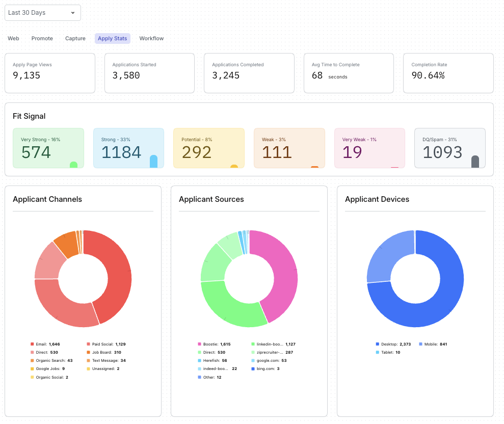This screenshot has width=504, height=424.
Task: Open the DQ/Spam fit signal card
Action: [449, 148]
